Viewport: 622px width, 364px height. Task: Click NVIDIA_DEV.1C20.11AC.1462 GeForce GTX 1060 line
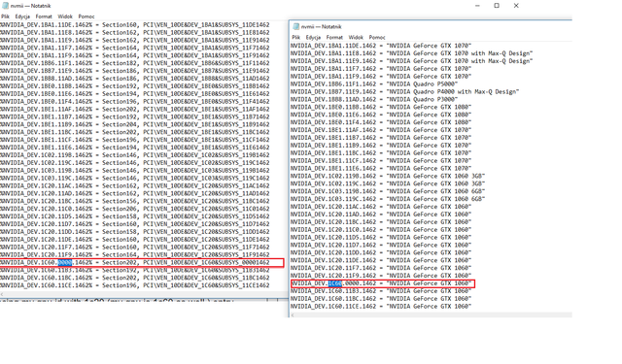(381, 207)
